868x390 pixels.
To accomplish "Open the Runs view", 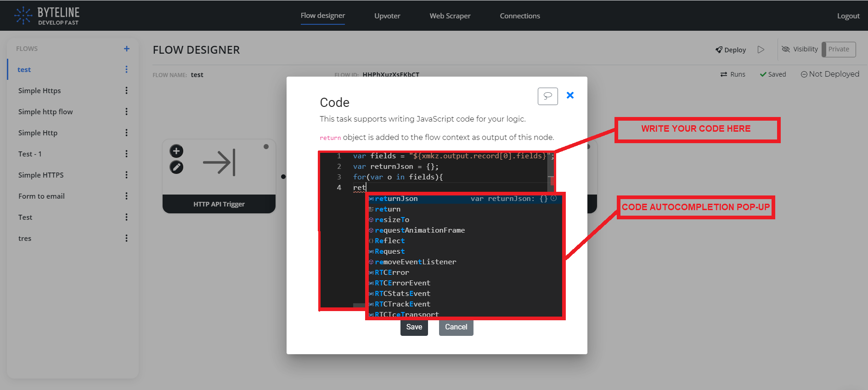I will (x=733, y=74).
